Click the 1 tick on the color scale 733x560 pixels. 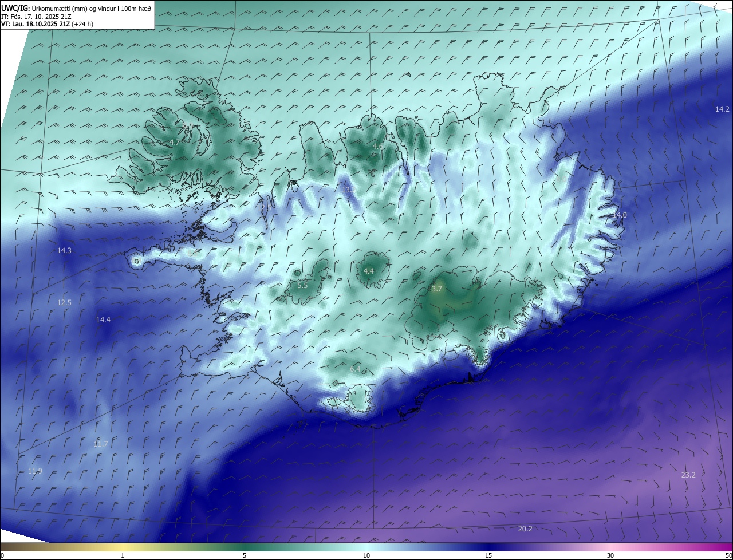(x=123, y=555)
